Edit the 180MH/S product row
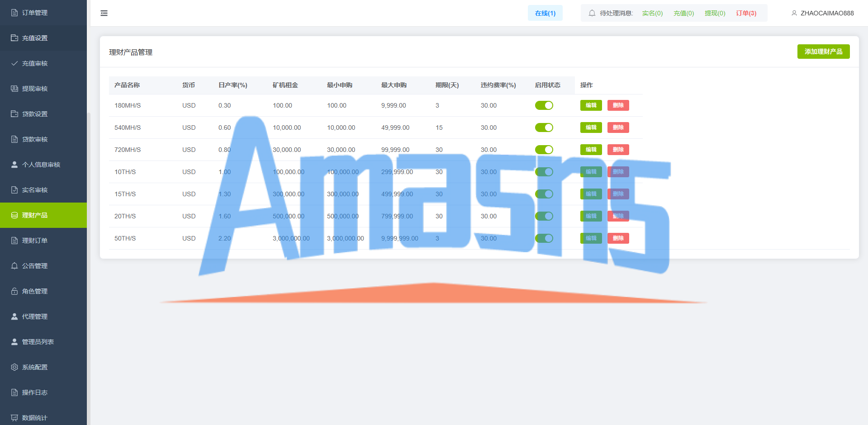868x425 pixels. [591, 105]
